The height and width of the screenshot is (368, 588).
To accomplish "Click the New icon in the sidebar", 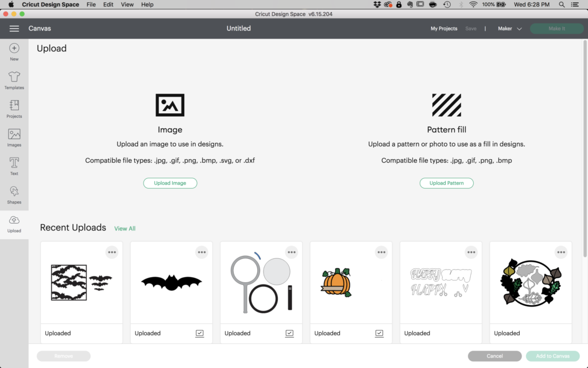I will [x=14, y=52].
